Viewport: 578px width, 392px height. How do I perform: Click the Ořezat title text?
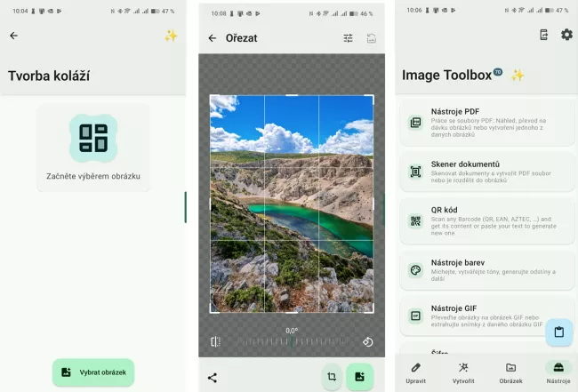coord(242,38)
